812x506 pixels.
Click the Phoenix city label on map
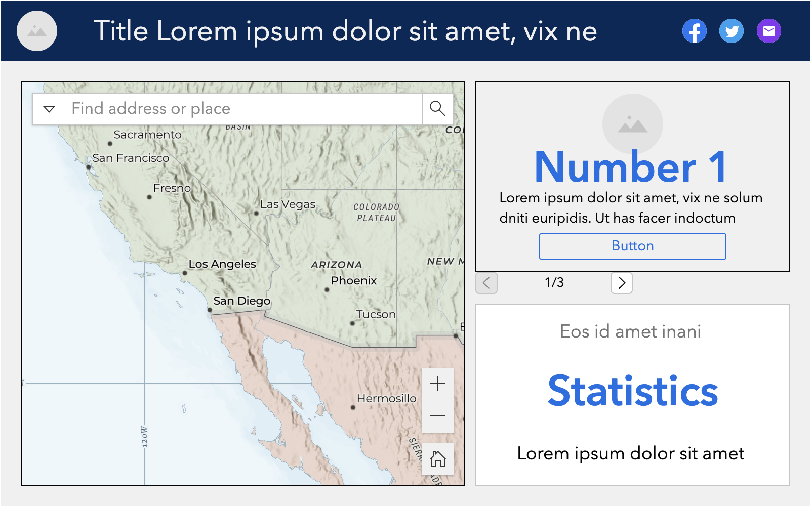353,281
